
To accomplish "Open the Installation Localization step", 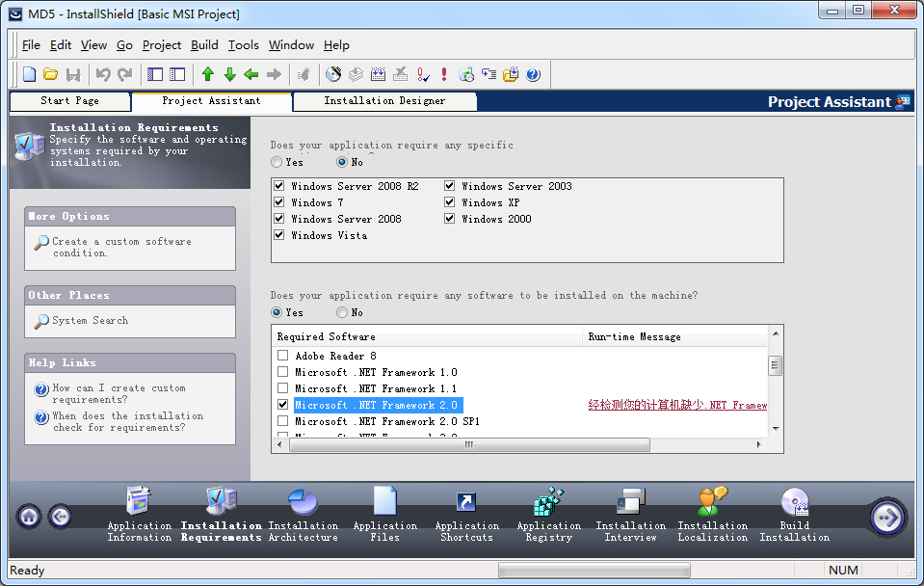I will tap(712, 514).
